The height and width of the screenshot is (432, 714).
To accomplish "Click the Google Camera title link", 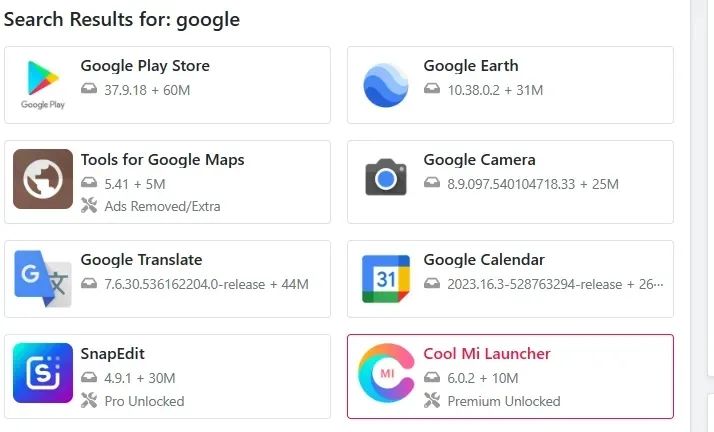I will 479,160.
